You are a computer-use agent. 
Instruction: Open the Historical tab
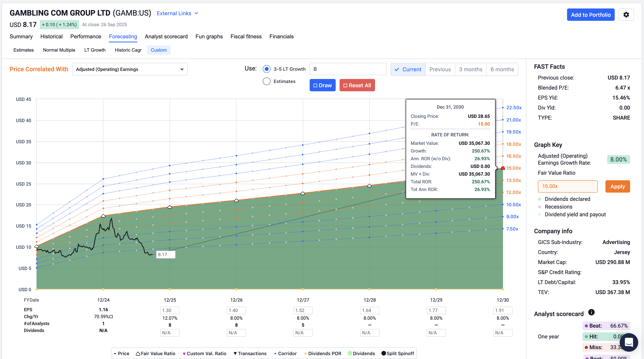click(51, 36)
